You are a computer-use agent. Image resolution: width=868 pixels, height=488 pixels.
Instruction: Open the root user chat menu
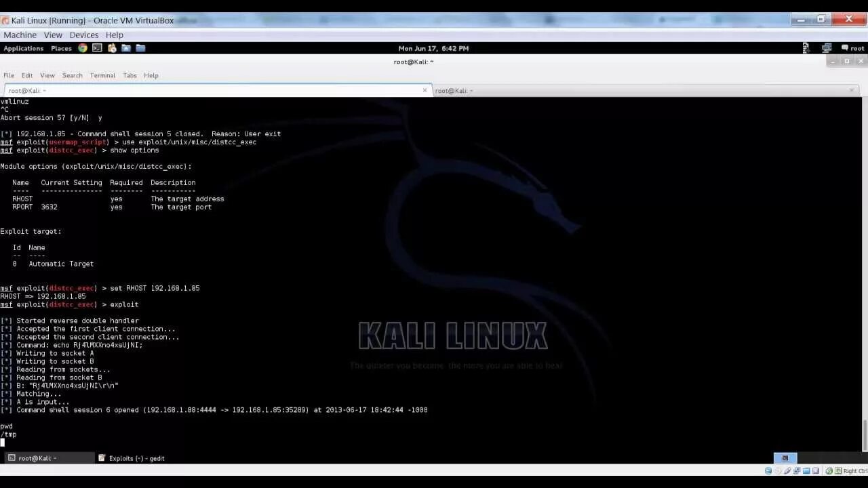pyautogui.click(x=853, y=48)
